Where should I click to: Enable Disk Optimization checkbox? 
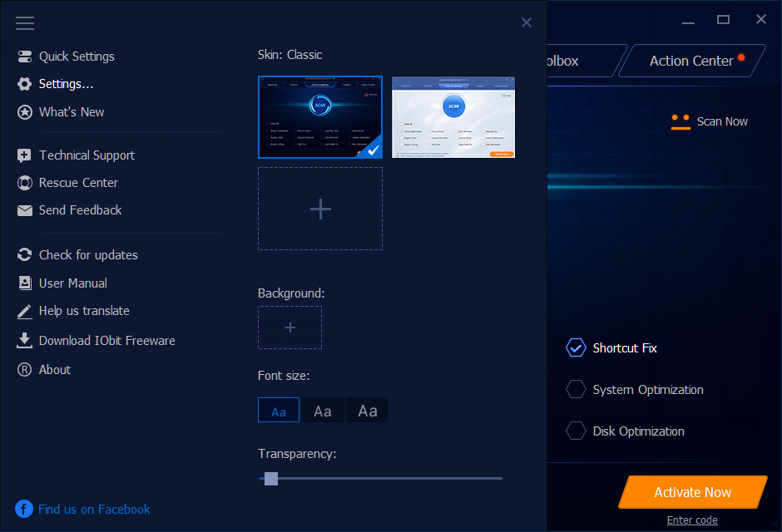(x=576, y=431)
